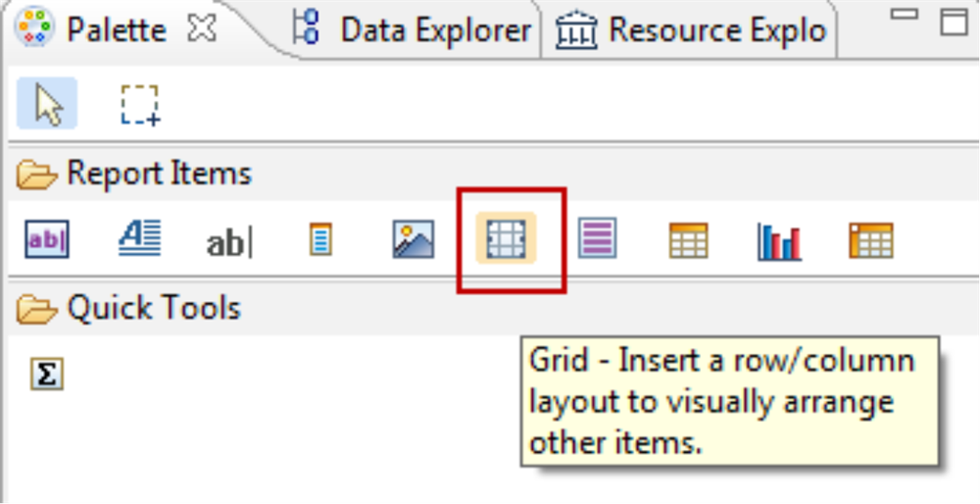Pick the Data report item icon

coord(320,239)
